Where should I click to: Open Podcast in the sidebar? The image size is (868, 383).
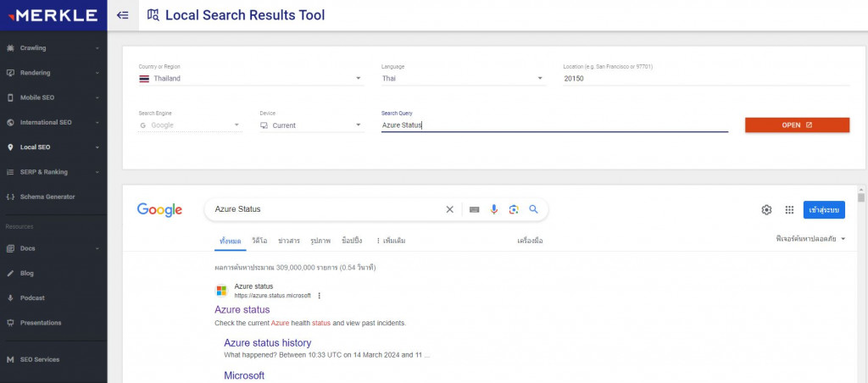pos(32,297)
